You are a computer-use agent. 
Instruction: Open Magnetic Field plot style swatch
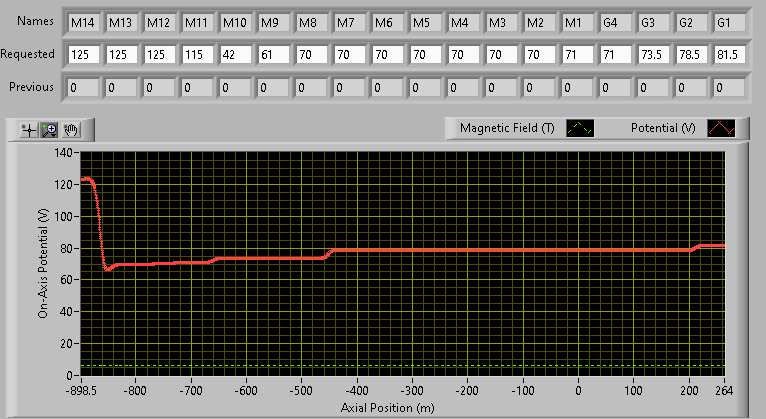580,128
